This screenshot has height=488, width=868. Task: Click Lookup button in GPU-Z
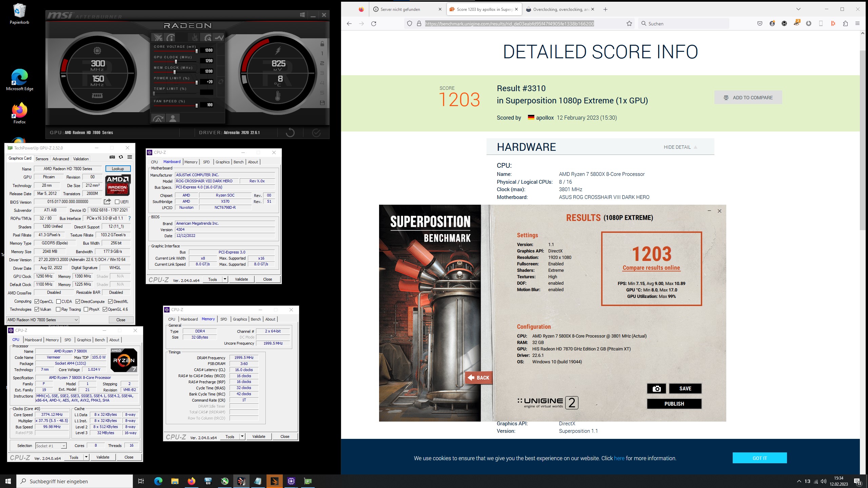118,169
